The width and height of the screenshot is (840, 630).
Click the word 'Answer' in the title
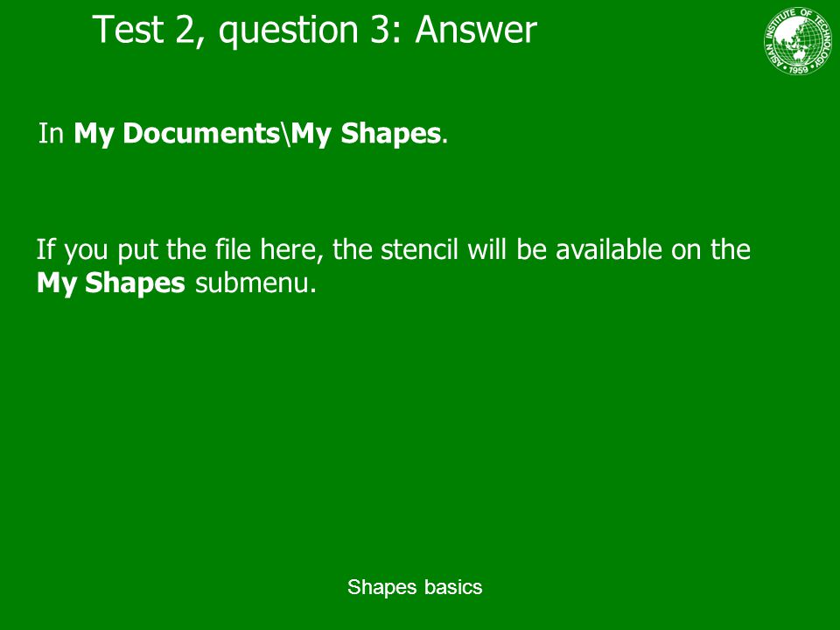(476, 30)
